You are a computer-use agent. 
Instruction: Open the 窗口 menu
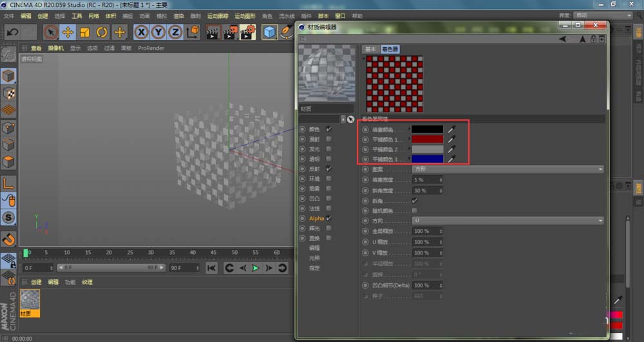point(340,16)
